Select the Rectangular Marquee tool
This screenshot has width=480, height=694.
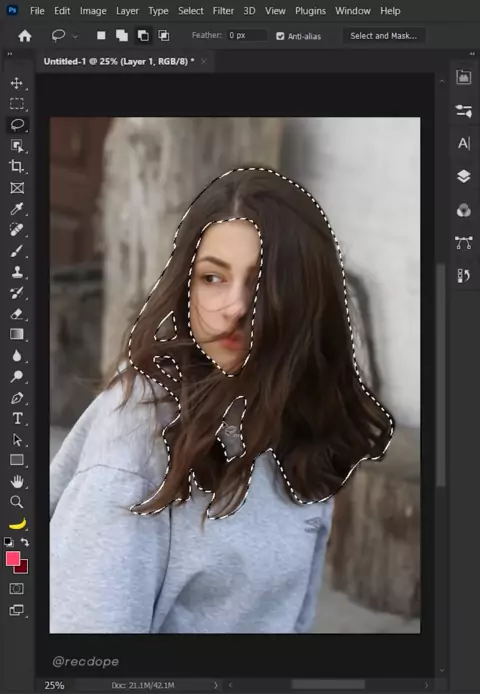[x=17, y=104]
